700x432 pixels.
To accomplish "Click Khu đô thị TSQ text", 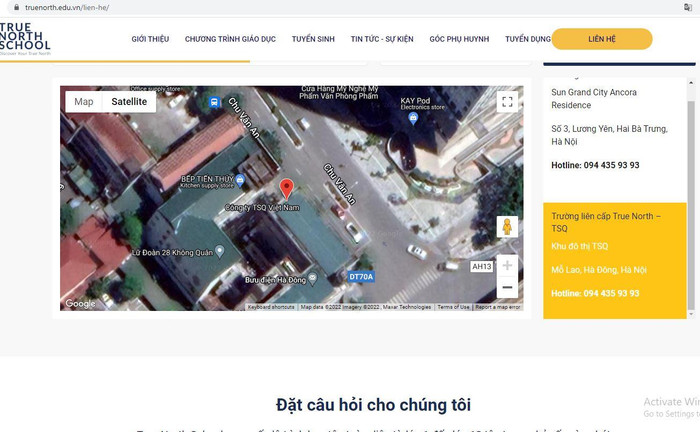I will click(579, 246).
